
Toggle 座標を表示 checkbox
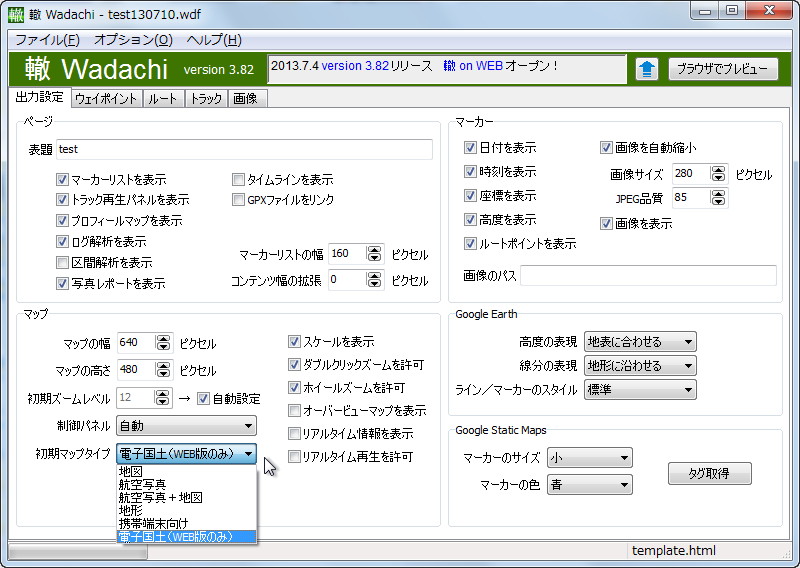[x=470, y=195]
